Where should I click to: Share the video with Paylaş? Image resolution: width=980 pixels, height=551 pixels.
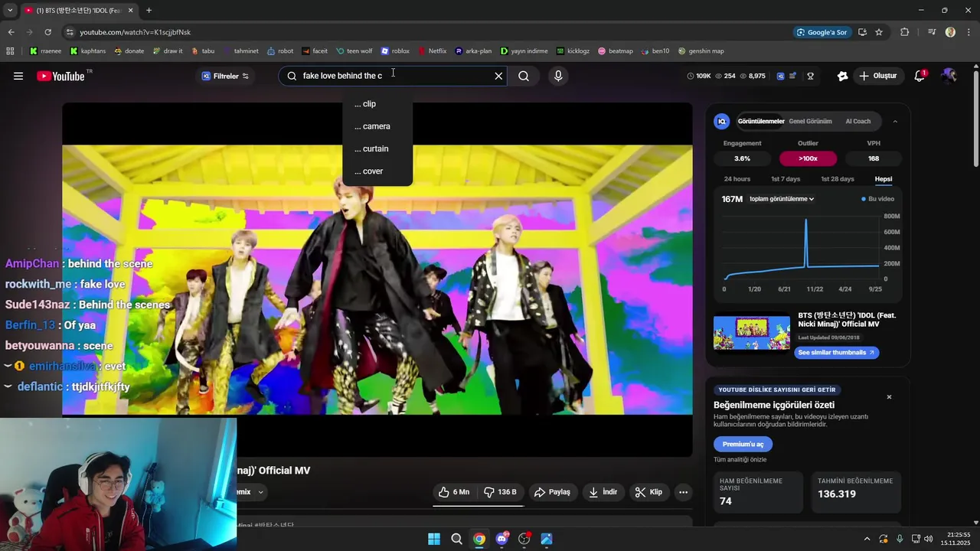click(x=552, y=492)
